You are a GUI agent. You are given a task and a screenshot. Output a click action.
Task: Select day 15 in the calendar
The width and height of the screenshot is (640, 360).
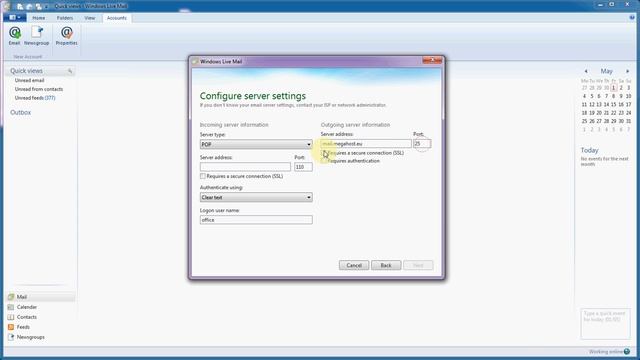tap(613, 104)
